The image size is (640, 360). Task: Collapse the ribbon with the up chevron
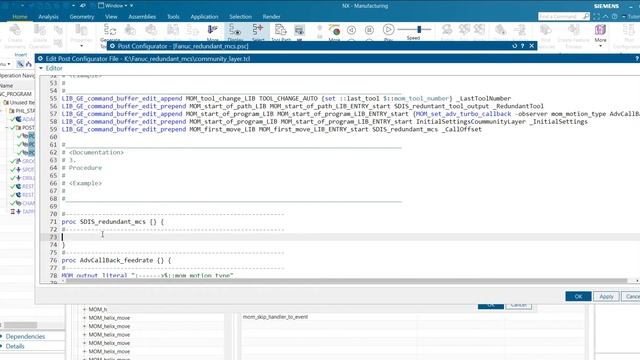pos(606,16)
